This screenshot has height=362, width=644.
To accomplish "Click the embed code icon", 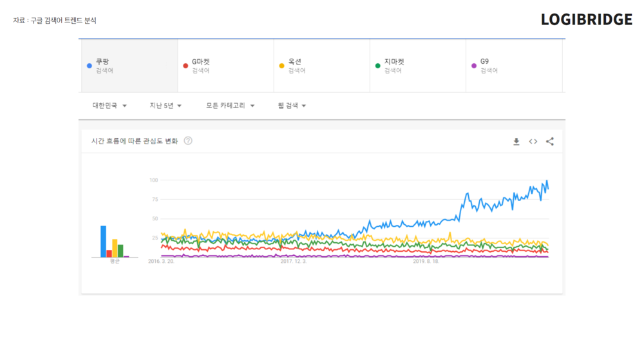I will pos(533,142).
